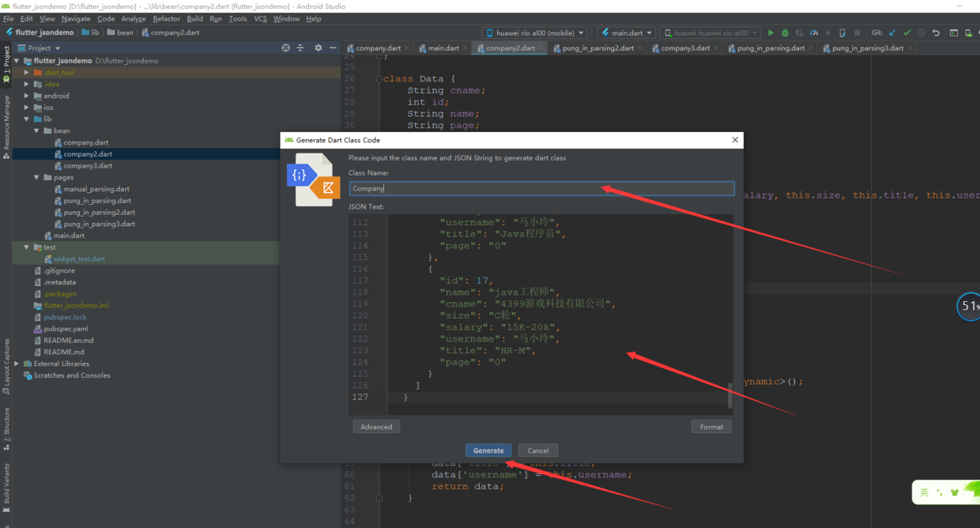
Task: Open the Resource Manager side tool window
Action: [x=6, y=126]
